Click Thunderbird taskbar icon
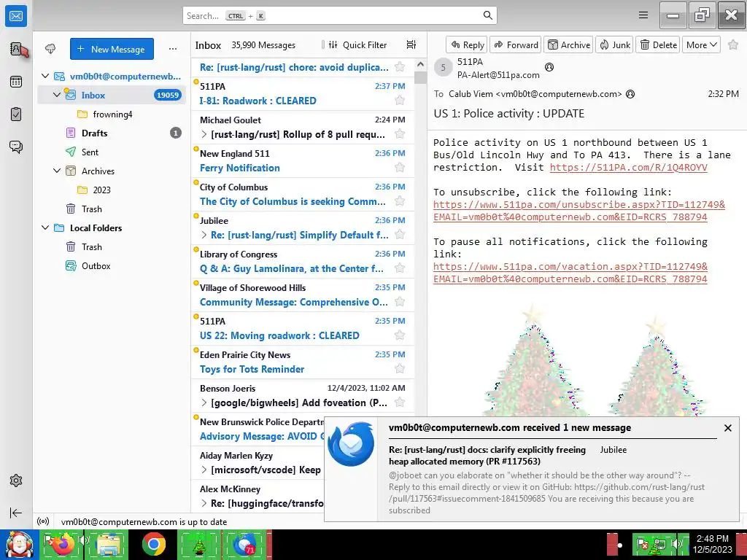747x560 pixels. [245, 544]
